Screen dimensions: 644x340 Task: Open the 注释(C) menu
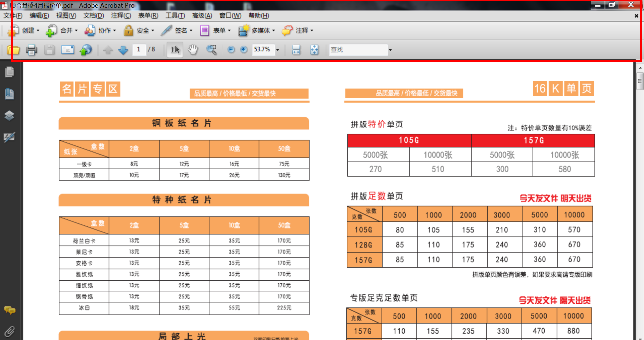click(121, 16)
